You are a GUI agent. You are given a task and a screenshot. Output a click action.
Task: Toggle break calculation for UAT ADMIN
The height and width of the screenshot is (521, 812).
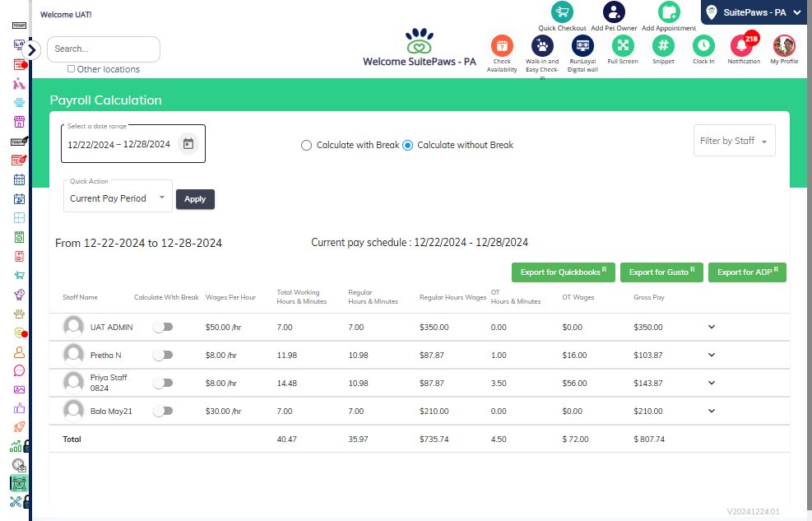tap(163, 328)
